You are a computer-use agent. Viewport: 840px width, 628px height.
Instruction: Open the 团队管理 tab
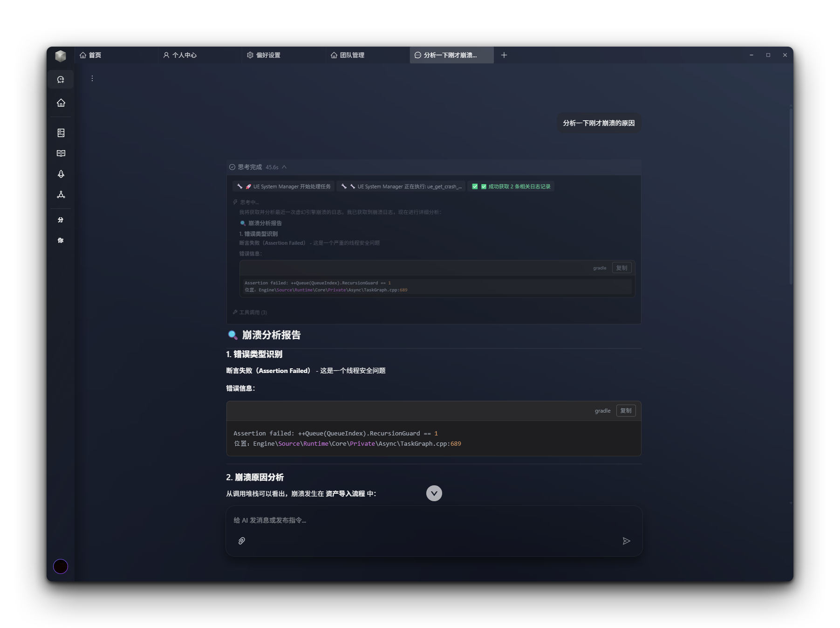(x=352, y=55)
